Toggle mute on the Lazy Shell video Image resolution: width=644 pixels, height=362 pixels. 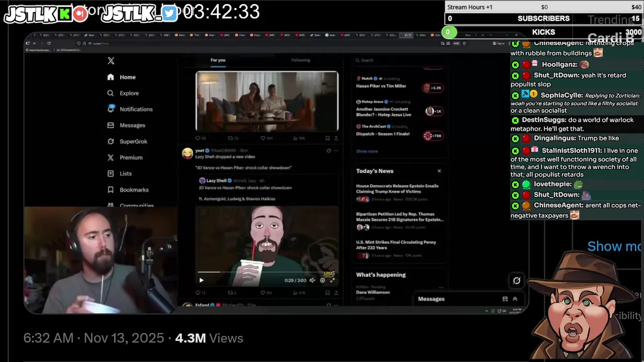[x=312, y=280]
